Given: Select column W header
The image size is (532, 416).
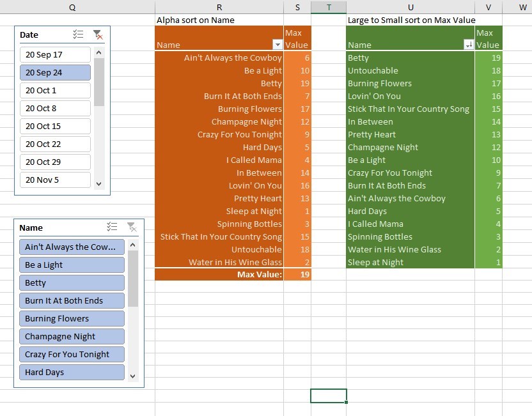Looking at the screenshot, I should point(517,7).
